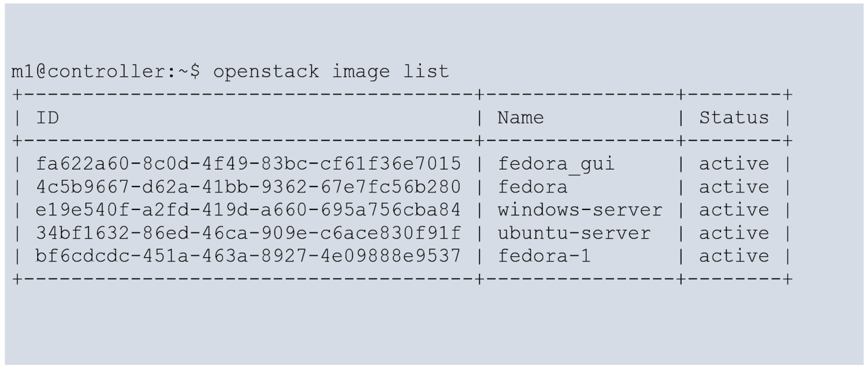This screenshot has width=868, height=369.
Task: Click the Name column header
Action: click(521, 118)
